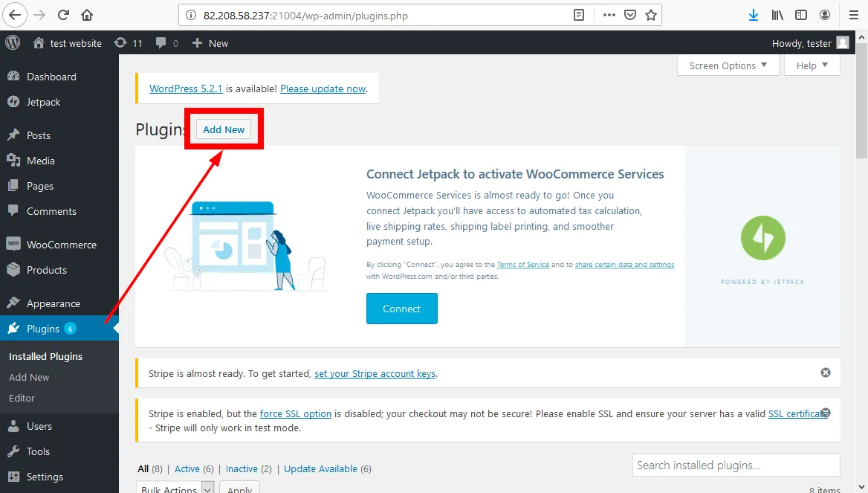Open the browser home page
This screenshot has height=493, width=868.
tap(87, 15)
